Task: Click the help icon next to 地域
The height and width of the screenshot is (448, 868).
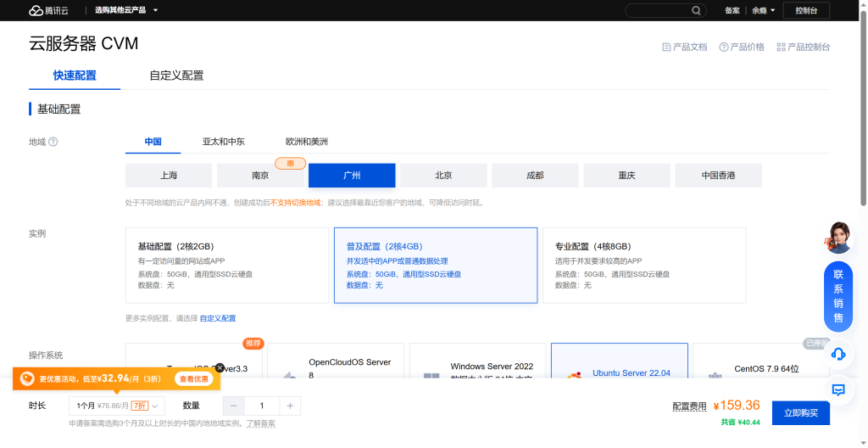Action: (53, 142)
